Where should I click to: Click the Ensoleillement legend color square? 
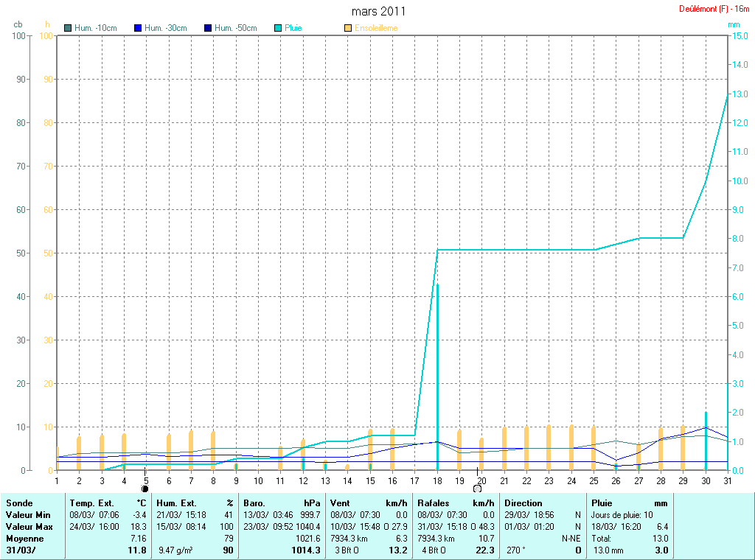(x=348, y=28)
